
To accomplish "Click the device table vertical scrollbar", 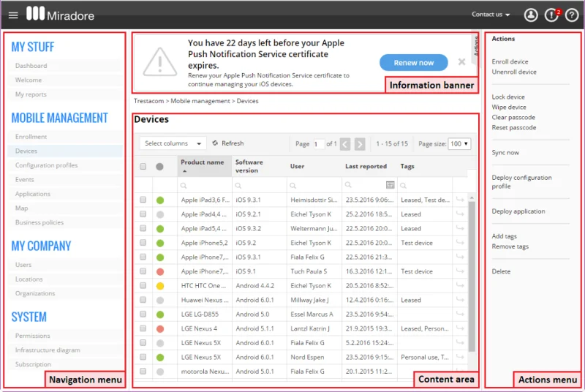I will coord(472,276).
